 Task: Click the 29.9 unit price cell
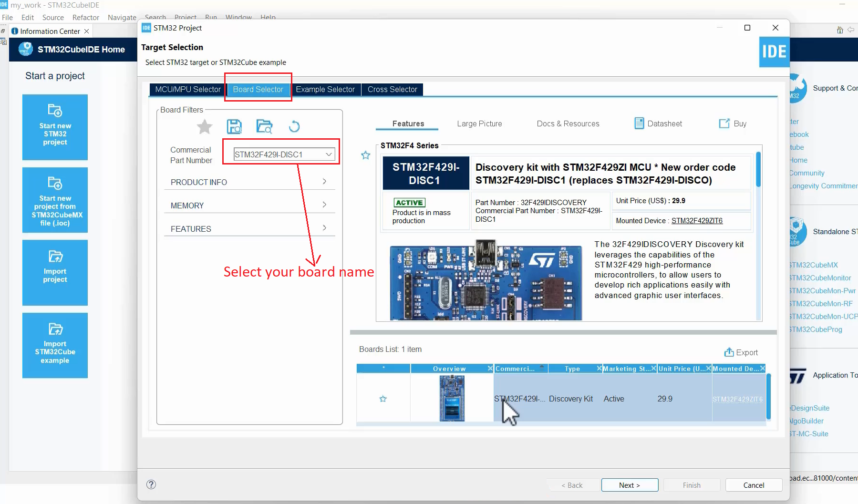pos(665,399)
